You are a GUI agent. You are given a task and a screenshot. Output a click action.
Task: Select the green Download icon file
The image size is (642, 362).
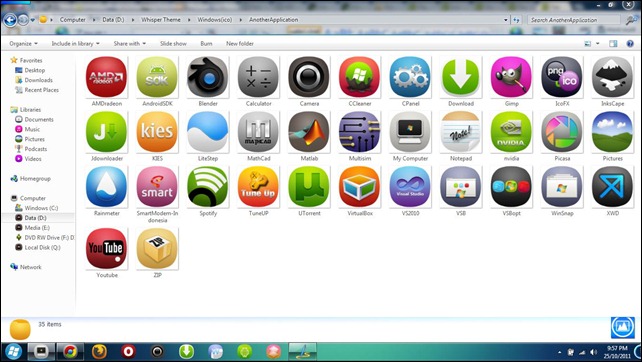click(x=461, y=77)
